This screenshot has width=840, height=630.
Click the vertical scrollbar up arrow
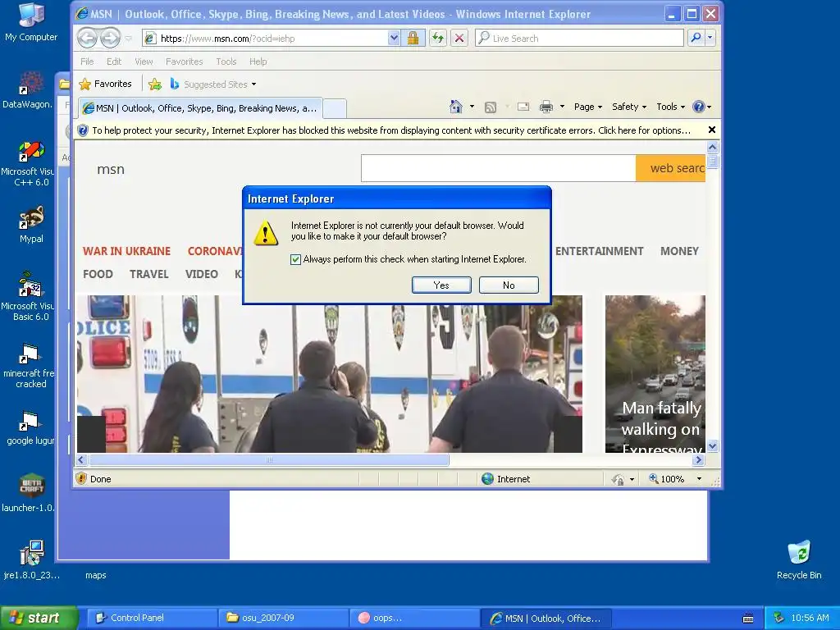pyautogui.click(x=712, y=148)
